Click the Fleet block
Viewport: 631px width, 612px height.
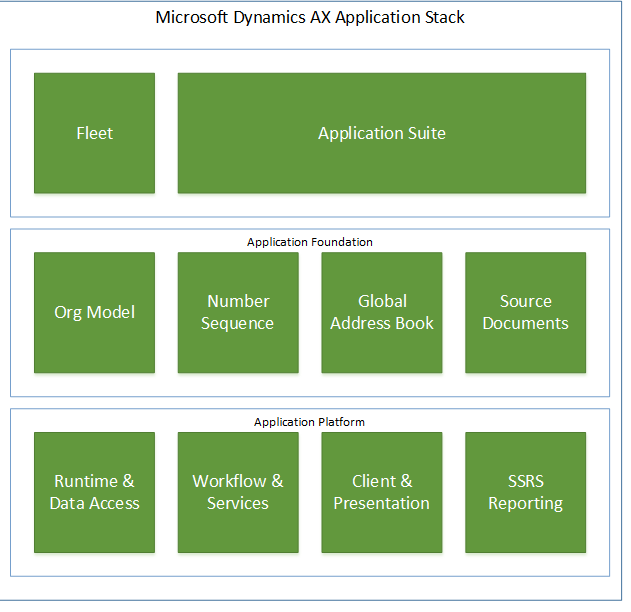point(95,133)
